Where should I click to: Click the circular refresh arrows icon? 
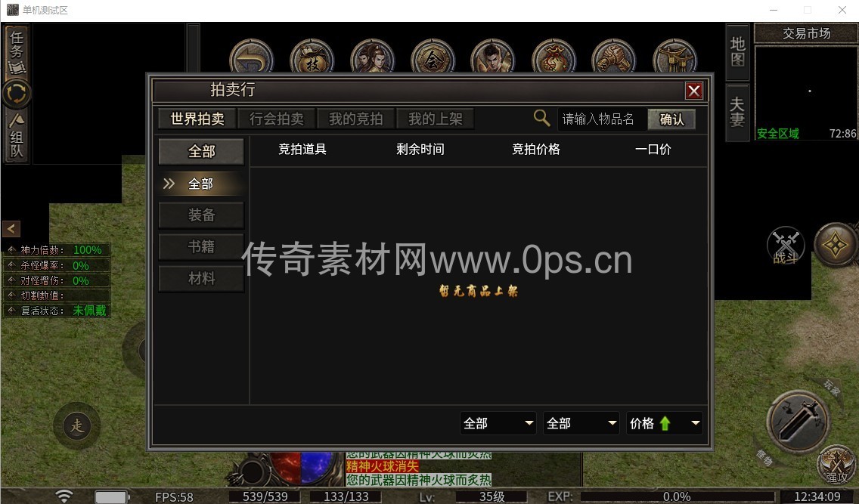[x=17, y=94]
